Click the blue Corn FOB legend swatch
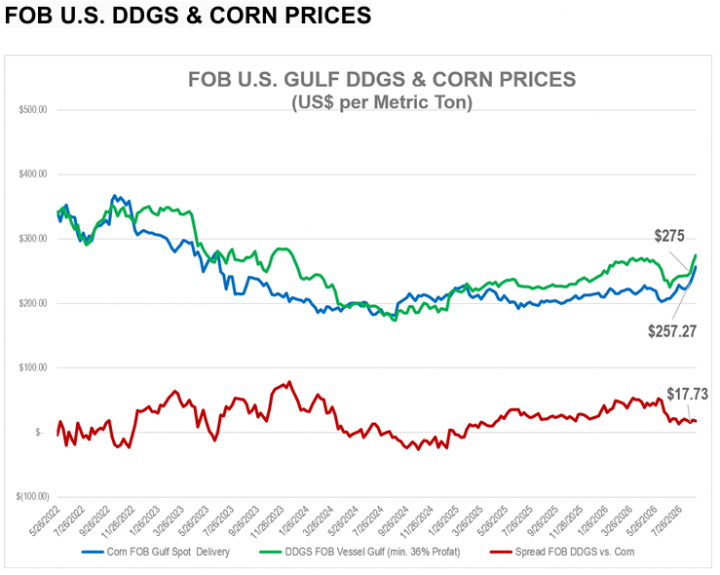The width and height of the screenshot is (720, 575). (x=92, y=552)
